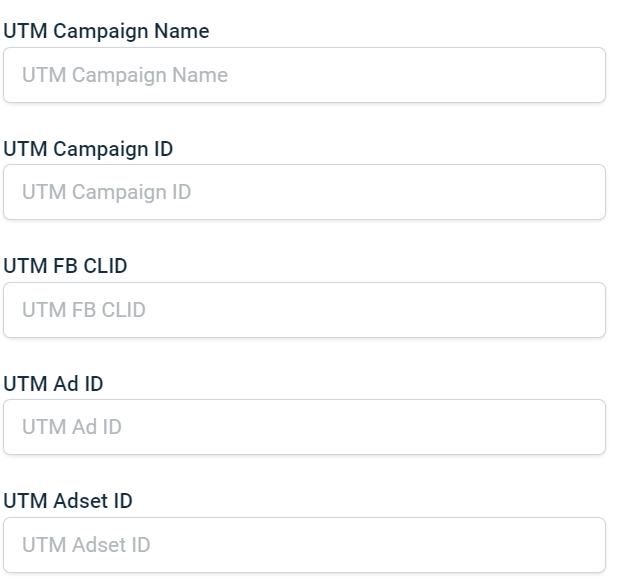
Task: Click the "UTM Adset ID" label above field
Action: pos(68,501)
